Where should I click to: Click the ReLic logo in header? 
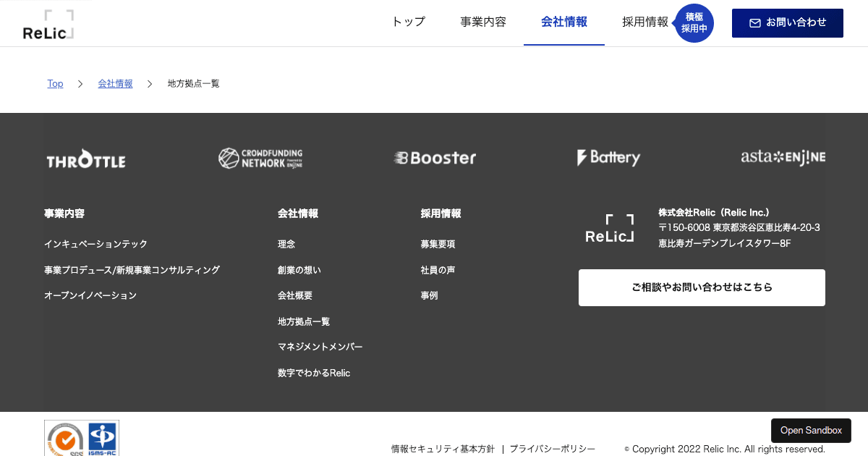coord(48,25)
